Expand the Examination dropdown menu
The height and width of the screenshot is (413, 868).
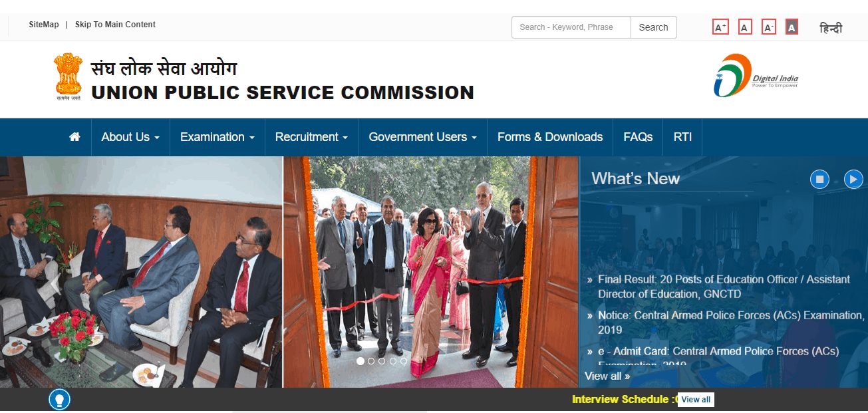(217, 137)
